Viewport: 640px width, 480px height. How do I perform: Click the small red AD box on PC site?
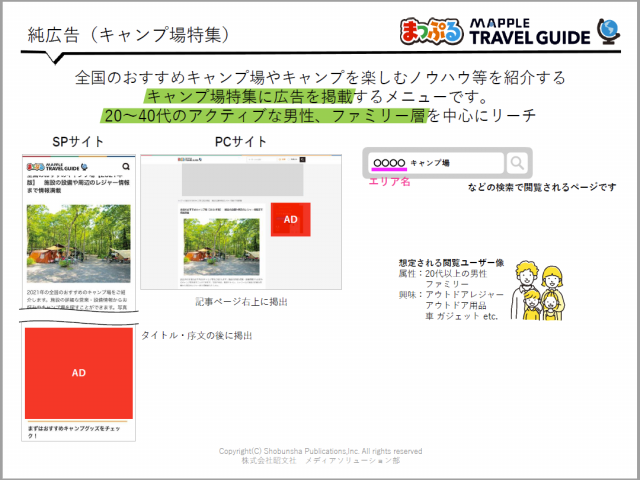click(x=291, y=219)
